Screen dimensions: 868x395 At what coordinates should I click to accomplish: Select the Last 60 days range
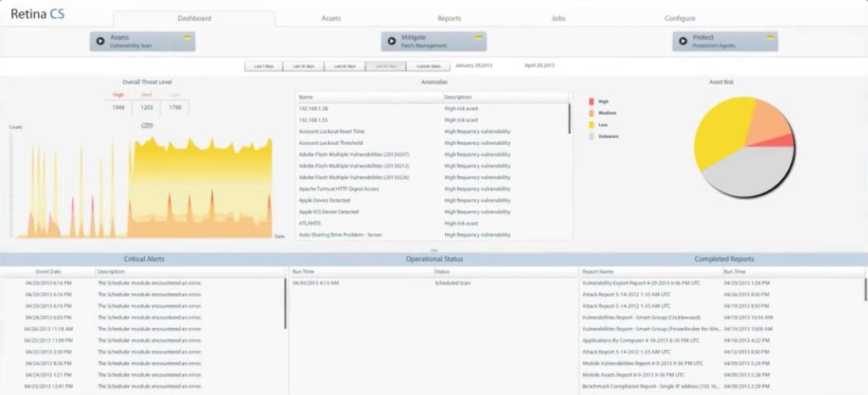pos(345,65)
